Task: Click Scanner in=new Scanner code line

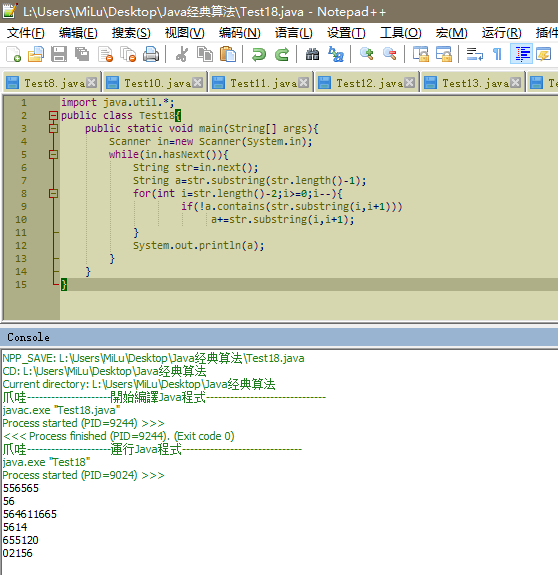Action: (x=210, y=142)
